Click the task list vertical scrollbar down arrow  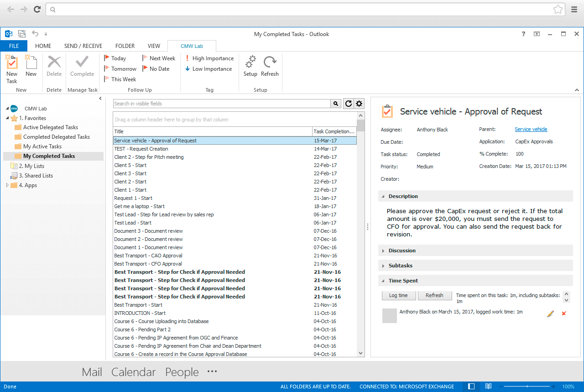[x=361, y=353]
